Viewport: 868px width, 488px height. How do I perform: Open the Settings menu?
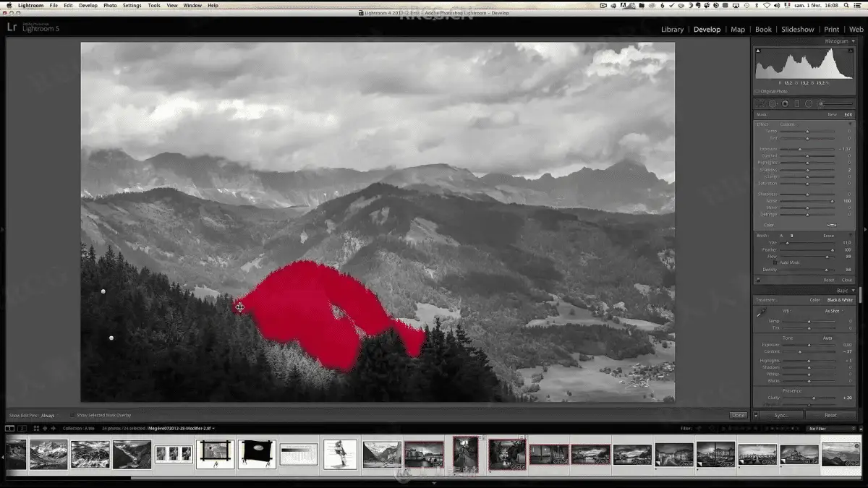pos(132,5)
